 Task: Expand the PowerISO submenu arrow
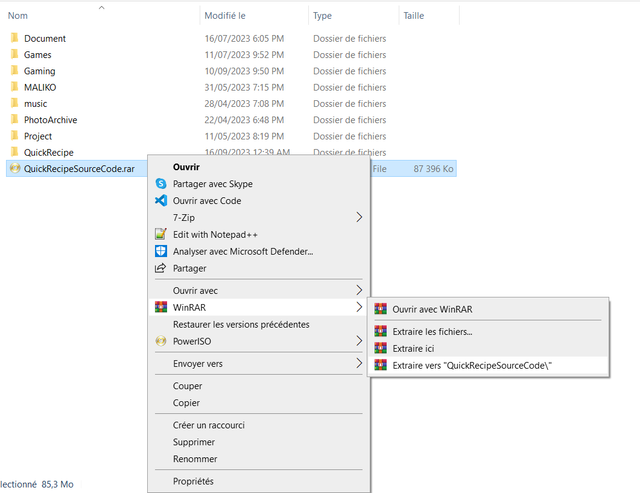tap(359, 341)
